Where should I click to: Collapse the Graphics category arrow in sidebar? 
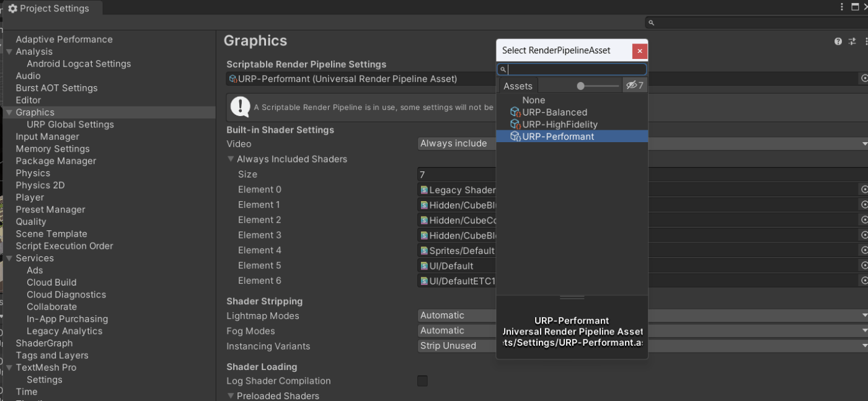click(x=9, y=112)
